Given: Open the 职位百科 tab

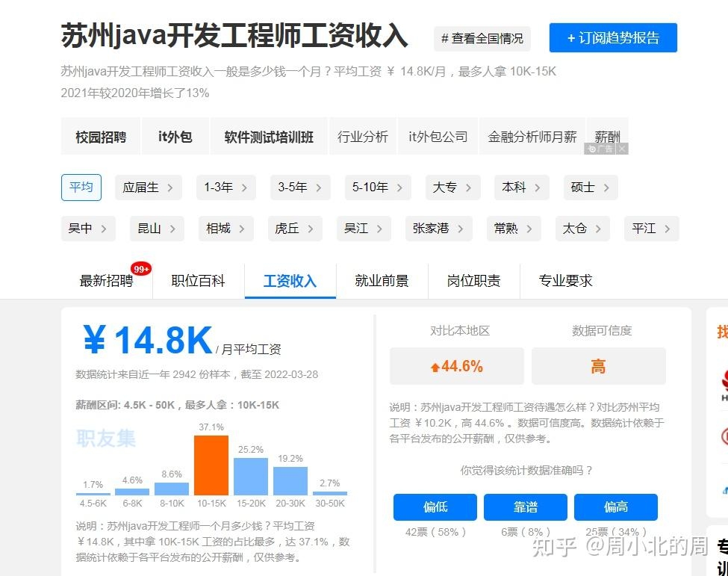Looking at the screenshot, I should click(x=197, y=281).
